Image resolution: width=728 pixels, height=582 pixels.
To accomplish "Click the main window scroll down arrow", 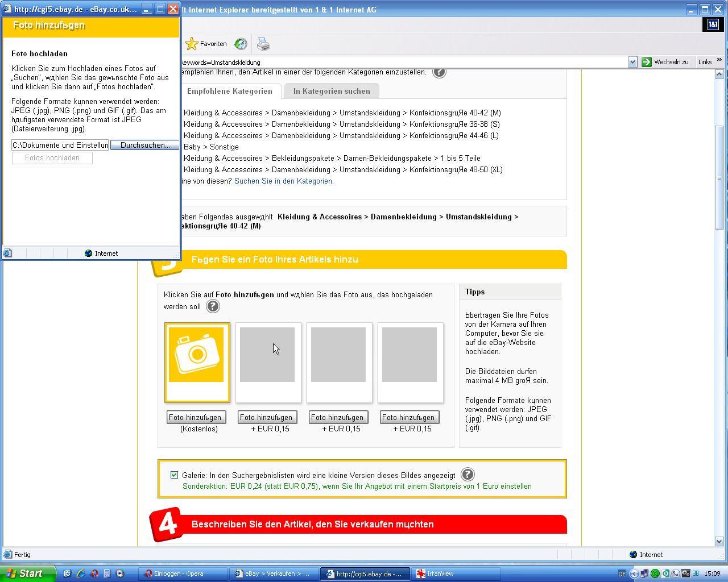I will (719, 542).
